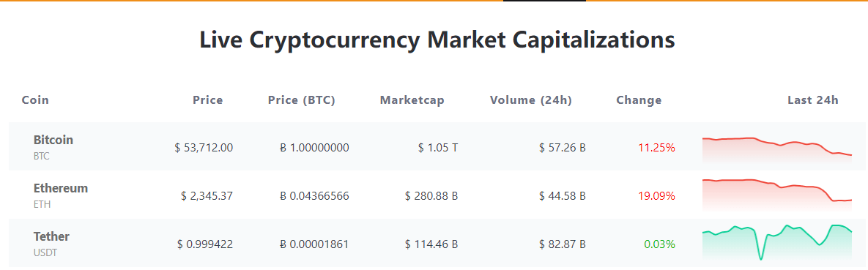The height and width of the screenshot is (270, 868).
Task: Select Bitcoin's 11.25% change value
Action: pyautogui.click(x=656, y=148)
